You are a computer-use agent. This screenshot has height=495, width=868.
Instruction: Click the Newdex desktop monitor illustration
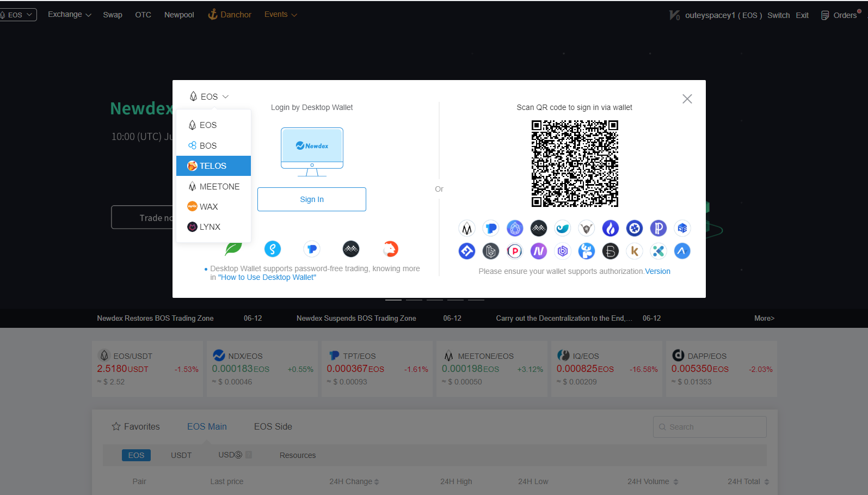312,152
